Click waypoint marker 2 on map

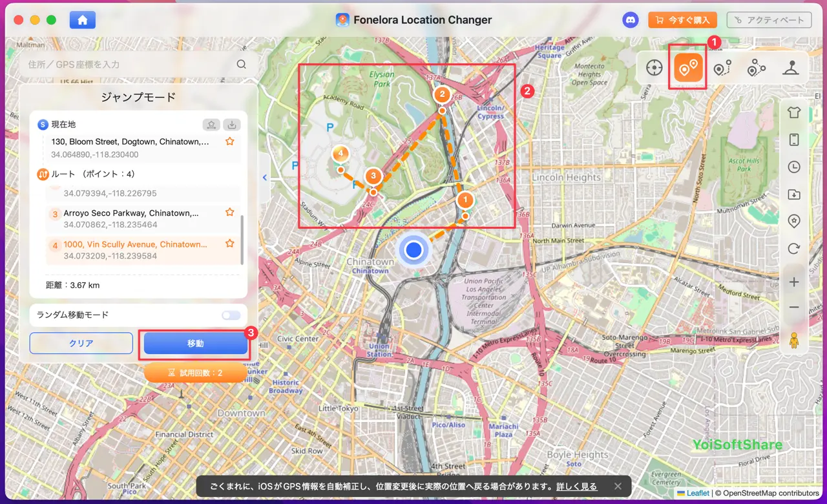442,96
